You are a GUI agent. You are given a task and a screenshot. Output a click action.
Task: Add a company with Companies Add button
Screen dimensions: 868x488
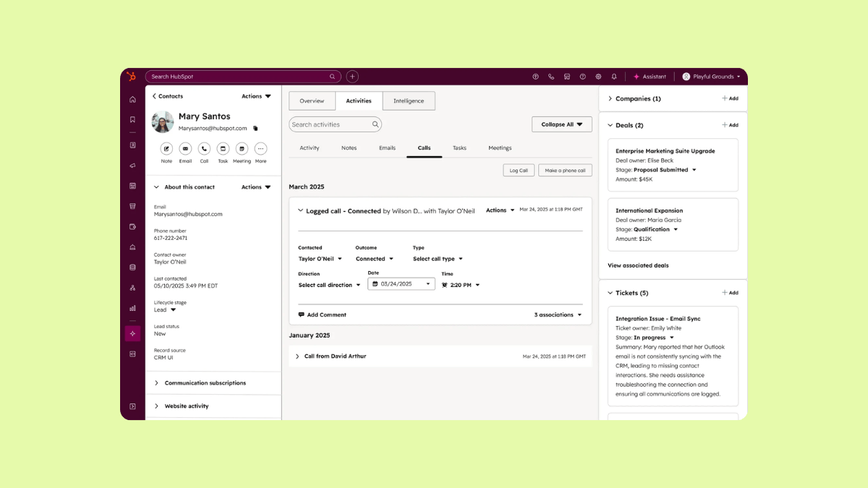[730, 98]
